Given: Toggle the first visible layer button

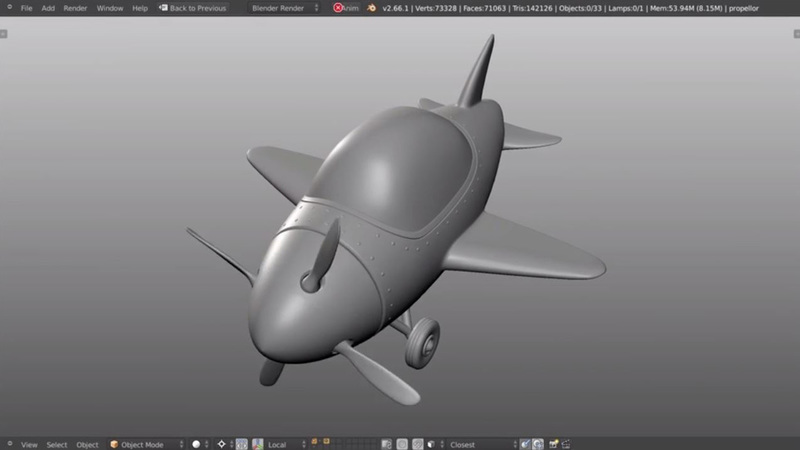Looking at the screenshot, I should [314, 441].
